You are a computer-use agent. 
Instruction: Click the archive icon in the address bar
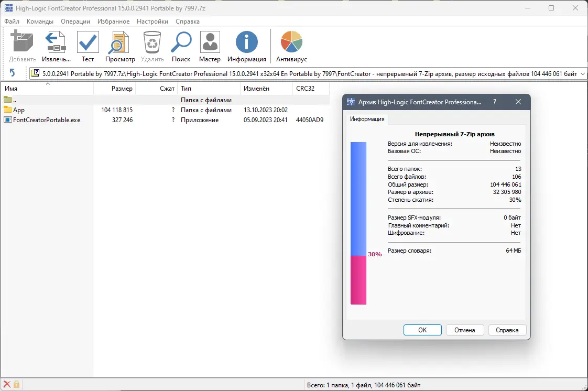[35, 73]
